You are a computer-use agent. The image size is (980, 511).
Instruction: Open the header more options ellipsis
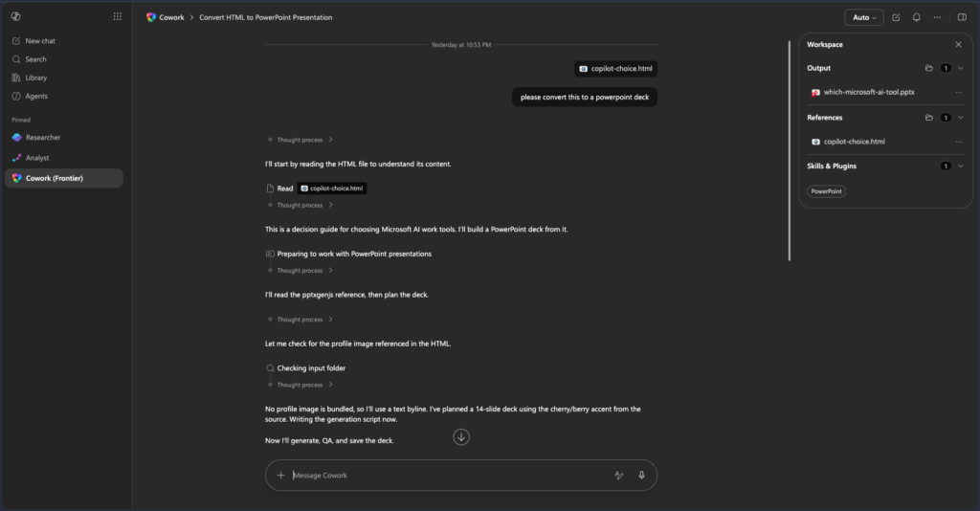pyautogui.click(x=937, y=17)
